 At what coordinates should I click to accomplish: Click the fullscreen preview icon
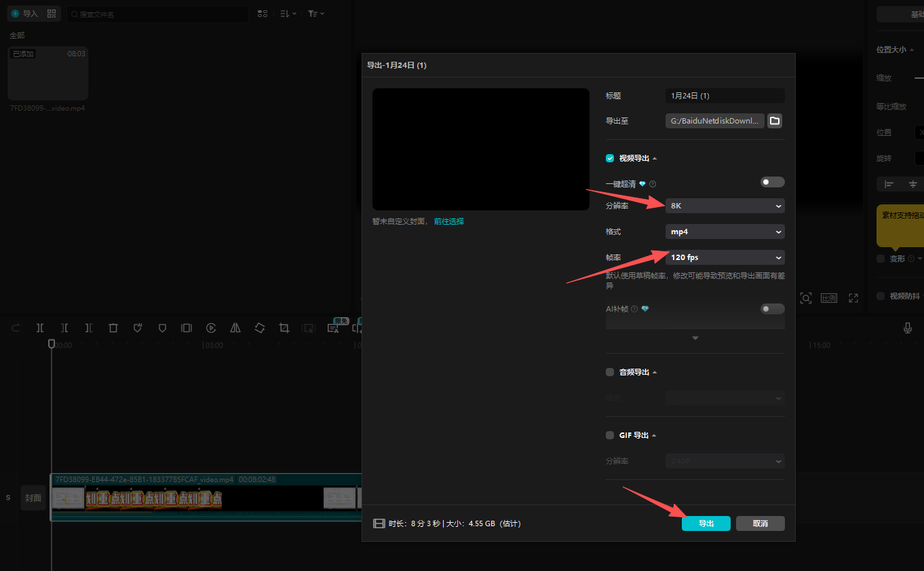853,298
